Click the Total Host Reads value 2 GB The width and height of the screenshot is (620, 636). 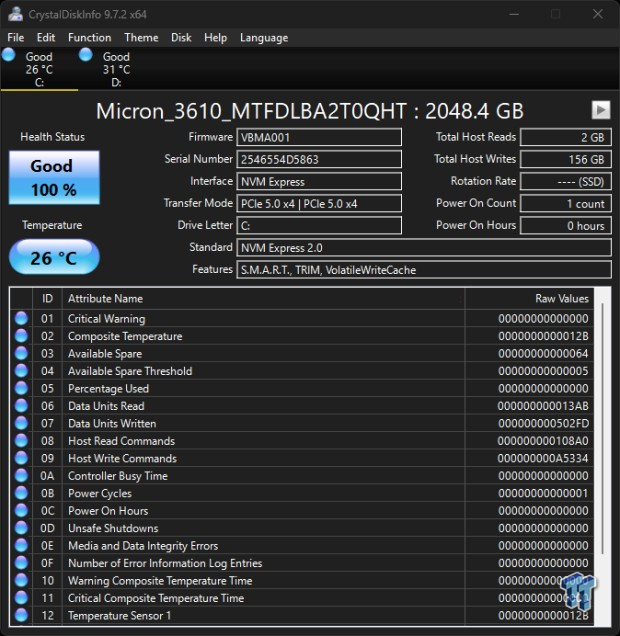click(566, 137)
